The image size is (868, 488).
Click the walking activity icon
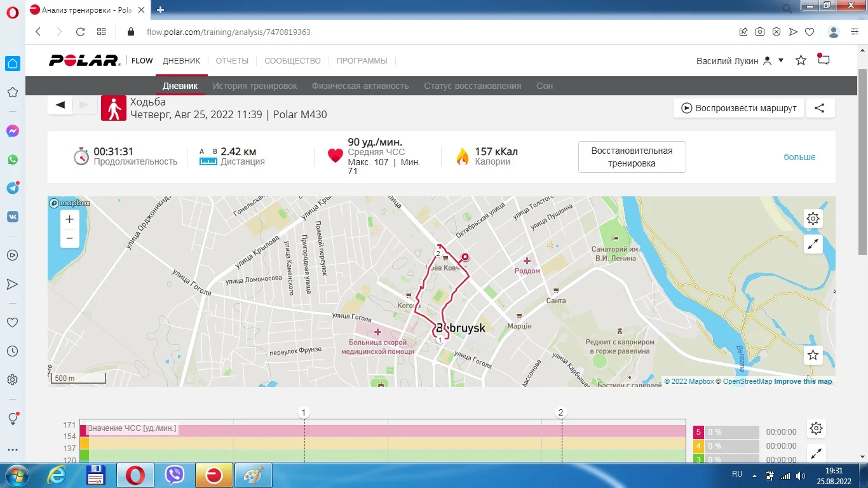[x=114, y=108]
